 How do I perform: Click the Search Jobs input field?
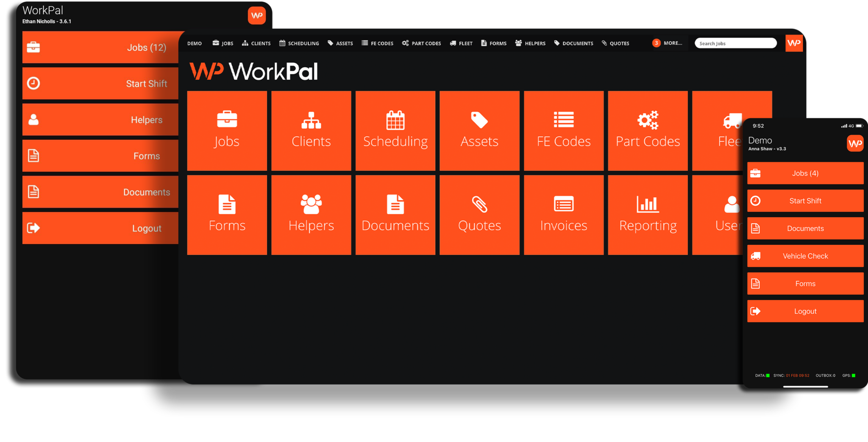tap(735, 43)
